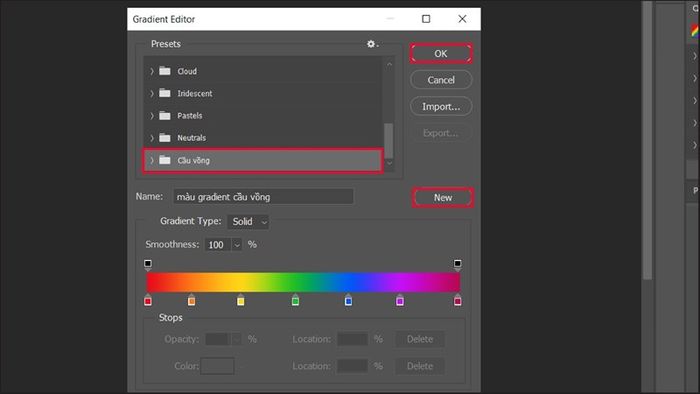Select the right opacity stop above gradient
This screenshot has height=394, width=700.
(458, 265)
